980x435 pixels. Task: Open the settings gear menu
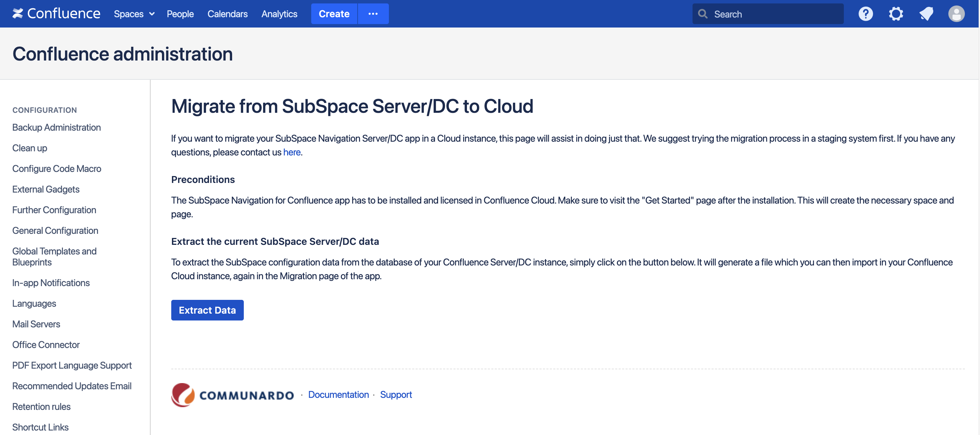click(895, 14)
